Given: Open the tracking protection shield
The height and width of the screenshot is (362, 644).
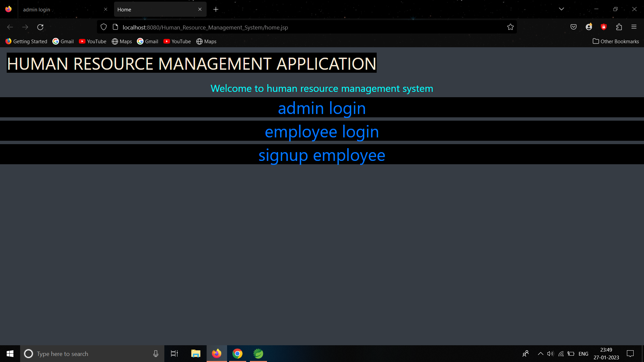Looking at the screenshot, I should 103,27.
